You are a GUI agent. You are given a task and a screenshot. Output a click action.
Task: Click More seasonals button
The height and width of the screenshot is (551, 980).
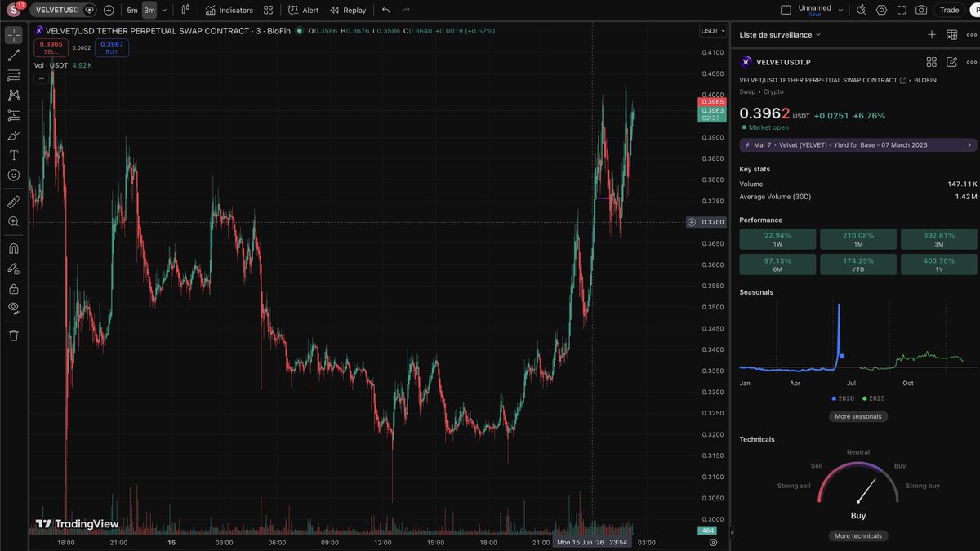857,416
